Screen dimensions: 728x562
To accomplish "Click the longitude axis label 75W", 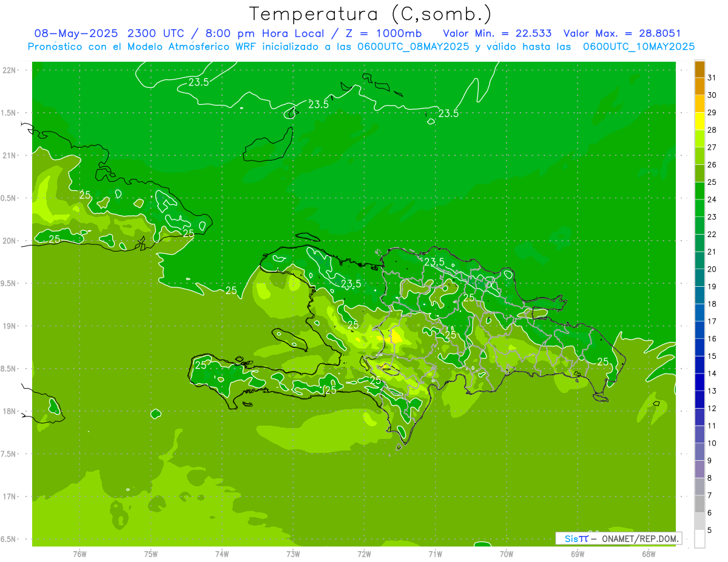I will click(x=150, y=554).
